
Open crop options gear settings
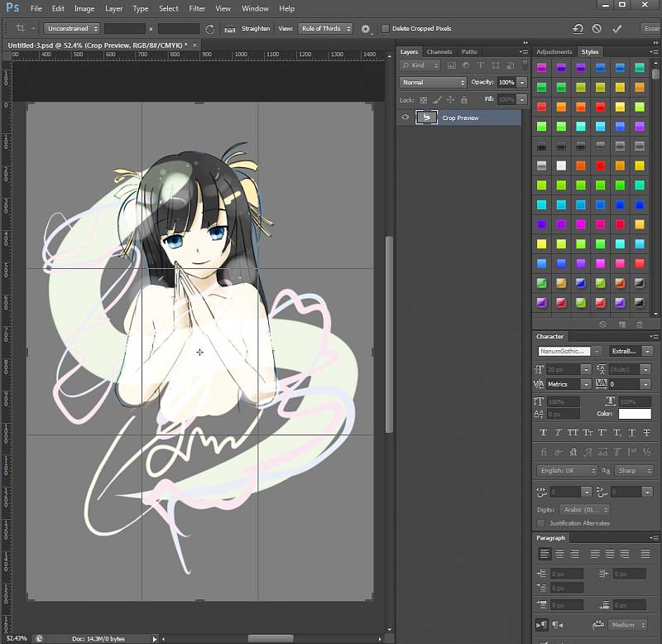tap(365, 28)
